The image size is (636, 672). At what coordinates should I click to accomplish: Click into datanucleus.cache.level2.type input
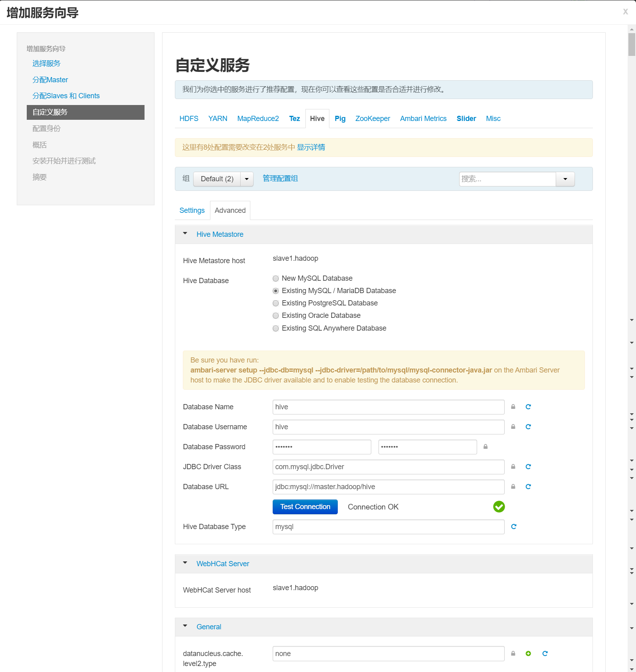[x=388, y=654]
